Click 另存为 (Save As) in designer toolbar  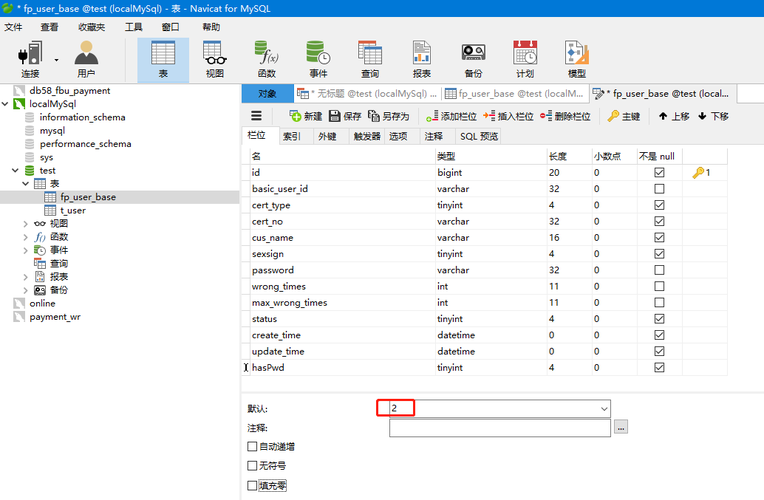tap(389, 116)
